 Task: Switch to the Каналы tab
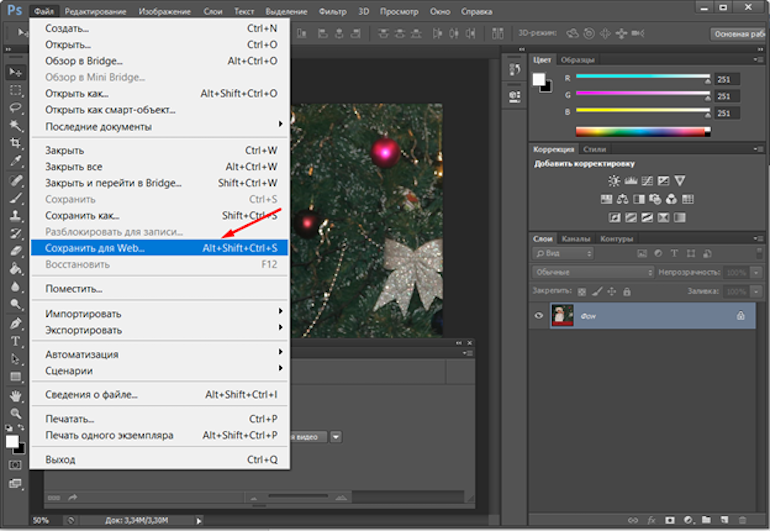[x=576, y=239]
